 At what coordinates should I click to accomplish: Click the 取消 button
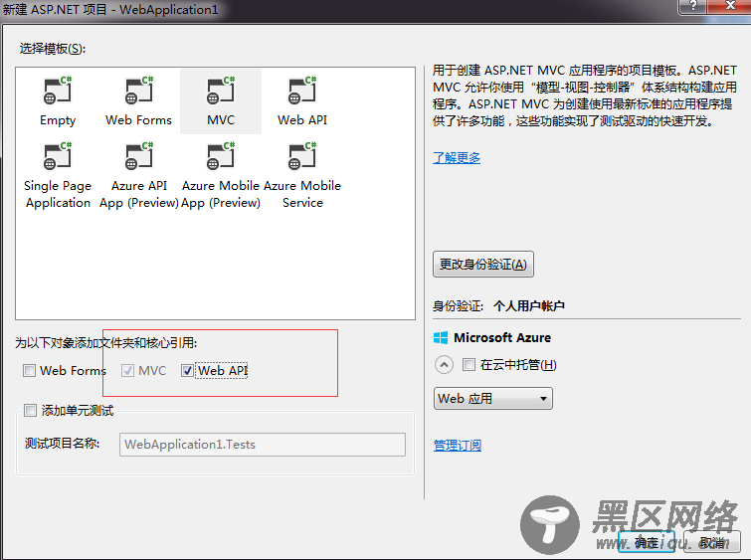point(712,542)
